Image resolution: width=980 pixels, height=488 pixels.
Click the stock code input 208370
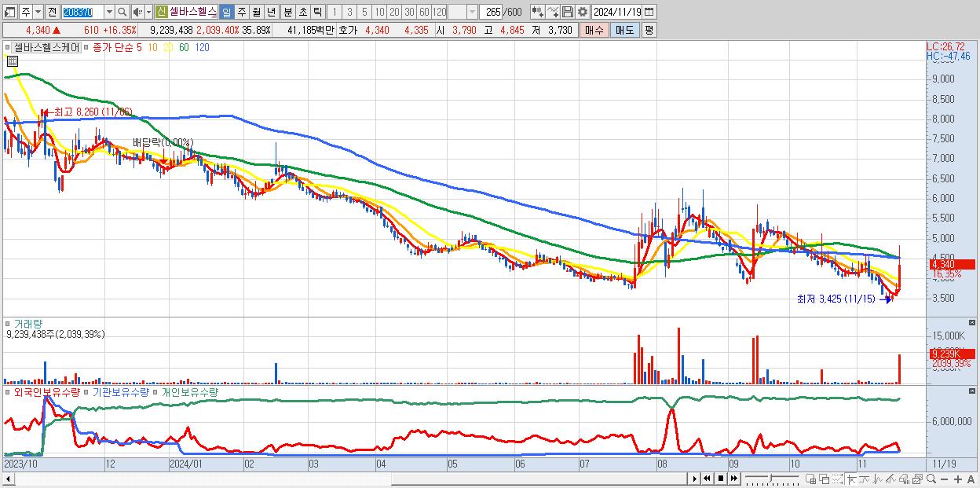(x=82, y=12)
